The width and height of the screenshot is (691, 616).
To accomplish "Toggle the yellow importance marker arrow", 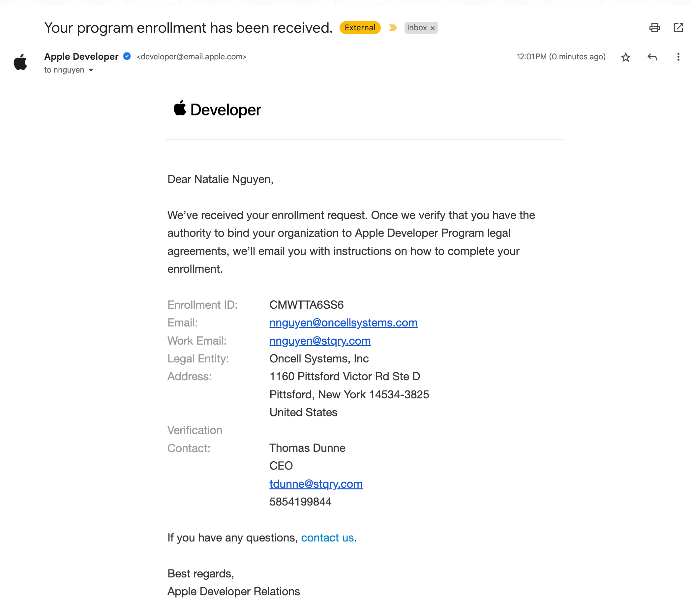I will coord(393,28).
